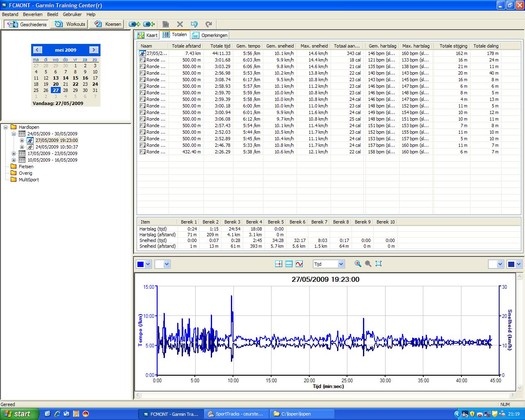Sort by Totale stijging column

coord(453,46)
